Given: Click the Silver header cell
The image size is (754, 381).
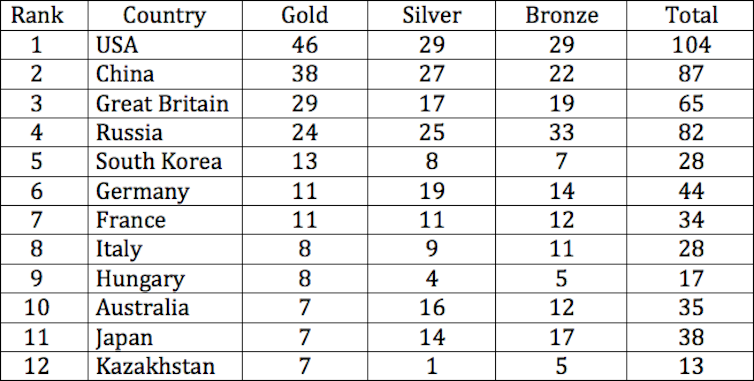Looking at the screenshot, I should [x=432, y=15].
